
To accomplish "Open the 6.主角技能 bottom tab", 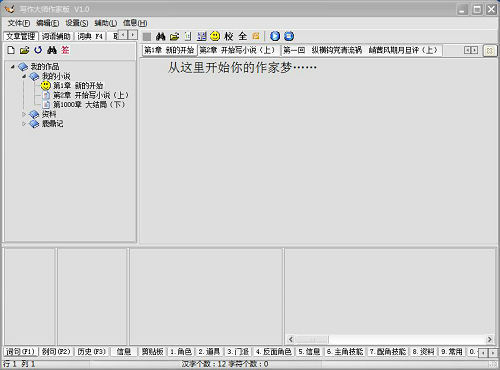I will [345, 352].
